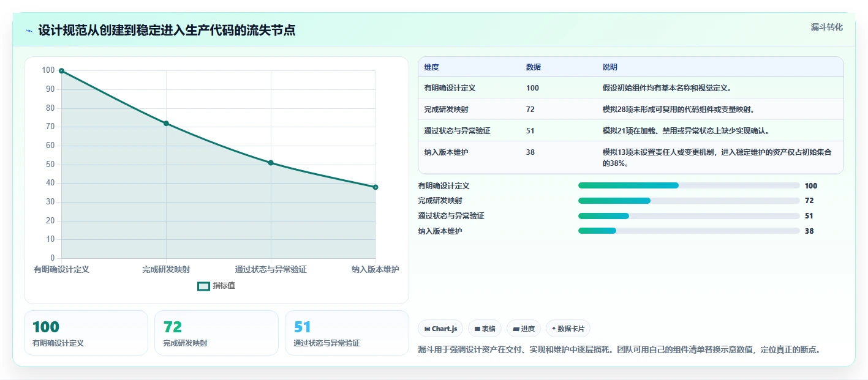Click the chart data point at 51
This screenshot has width=868, height=380.
271,163
